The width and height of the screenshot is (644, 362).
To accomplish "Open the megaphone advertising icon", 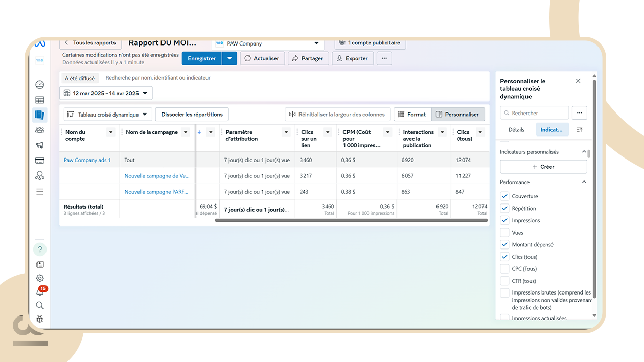I will point(40,145).
